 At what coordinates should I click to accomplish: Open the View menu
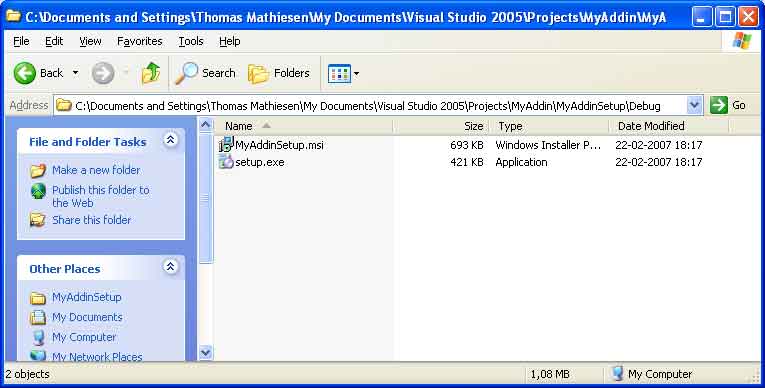click(90, 41)
